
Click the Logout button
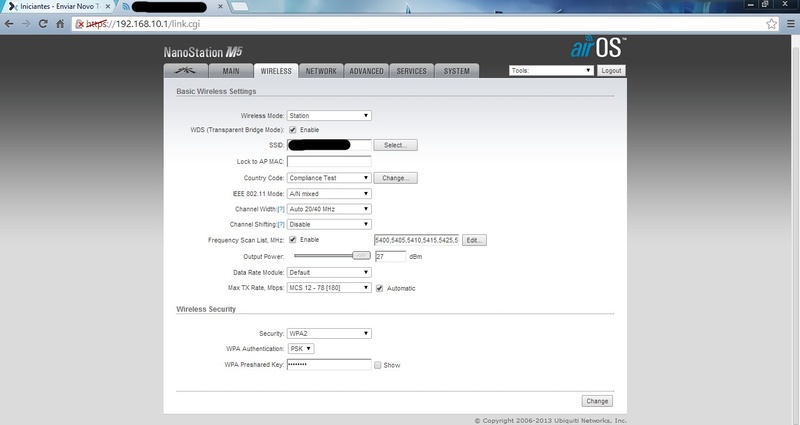611,70
